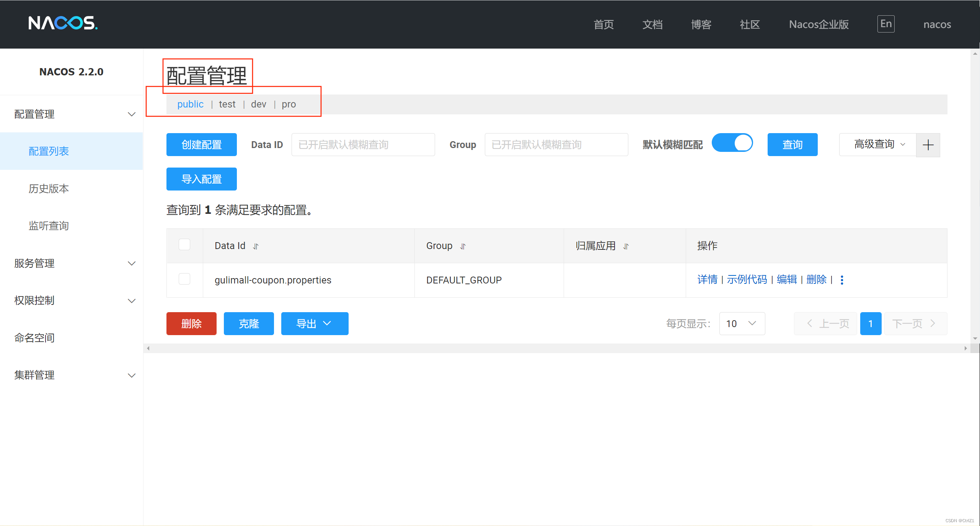Click the DEFAULT_GROUP cell
This screenshot has width=980, height=526.
(x=489, y=280)
